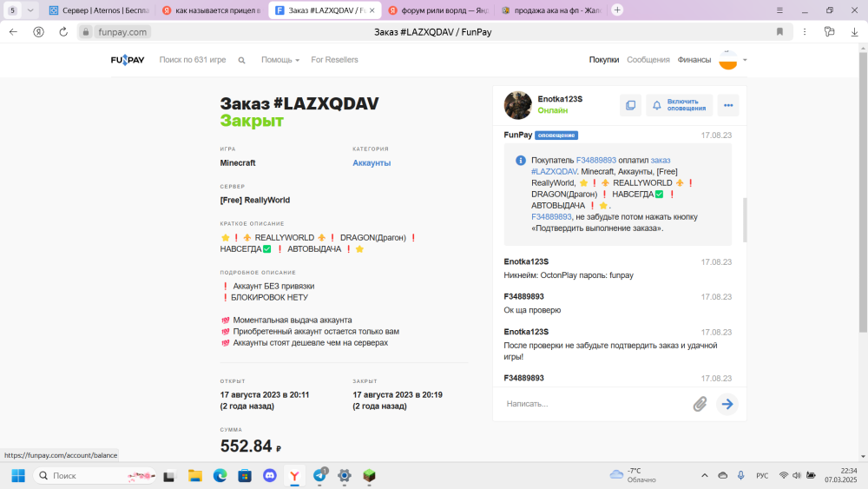
Task: Click the page vertical scrollbar
Action: pyautogui.click(x=863, y=192)
